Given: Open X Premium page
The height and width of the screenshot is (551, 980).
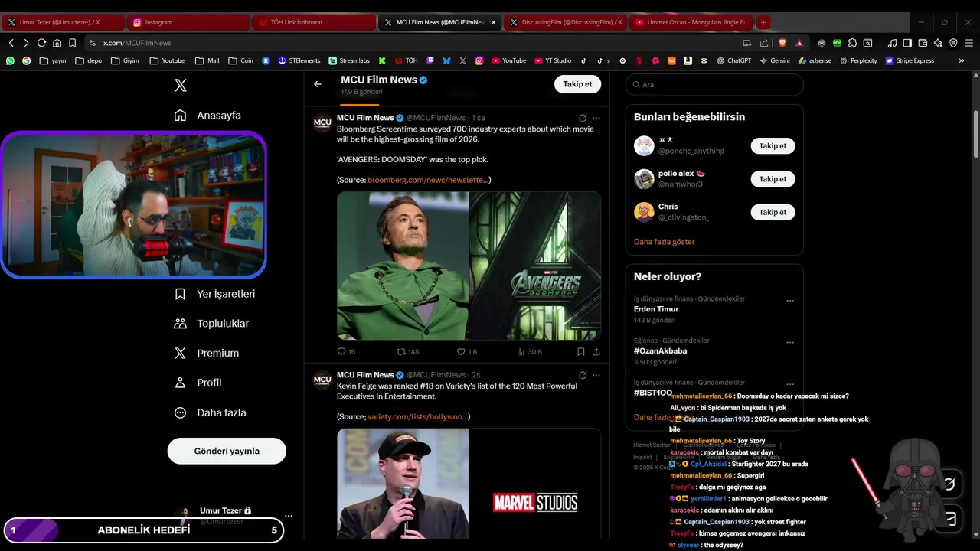Looking at the screenshot, I should (206, 353).
